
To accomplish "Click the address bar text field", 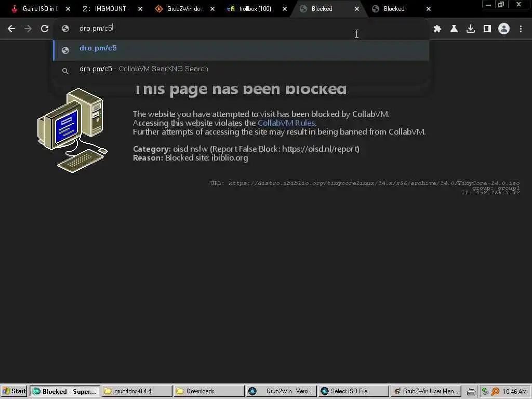I will 241,29.
